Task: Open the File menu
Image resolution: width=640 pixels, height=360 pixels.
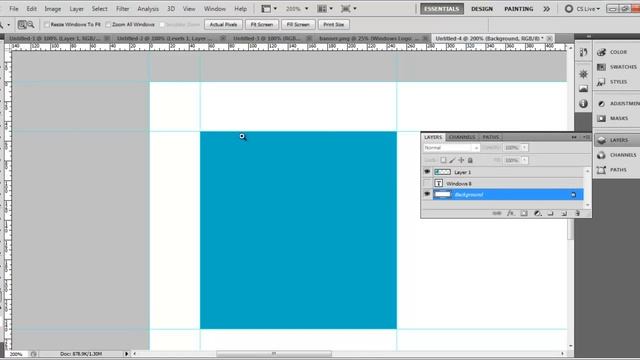Action: 13,9
